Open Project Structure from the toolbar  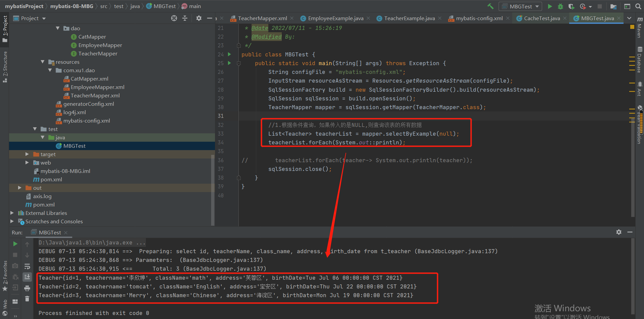point(613,6)
